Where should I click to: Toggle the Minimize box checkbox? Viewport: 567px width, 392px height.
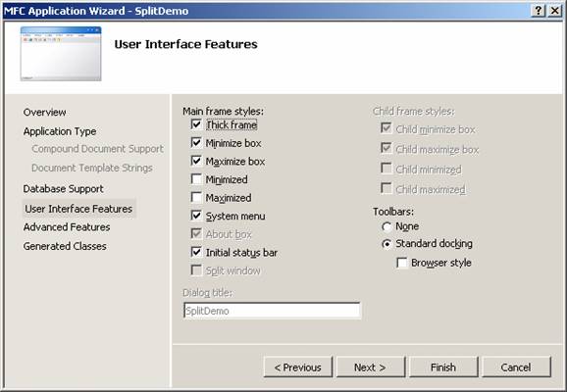coord(196,143)
